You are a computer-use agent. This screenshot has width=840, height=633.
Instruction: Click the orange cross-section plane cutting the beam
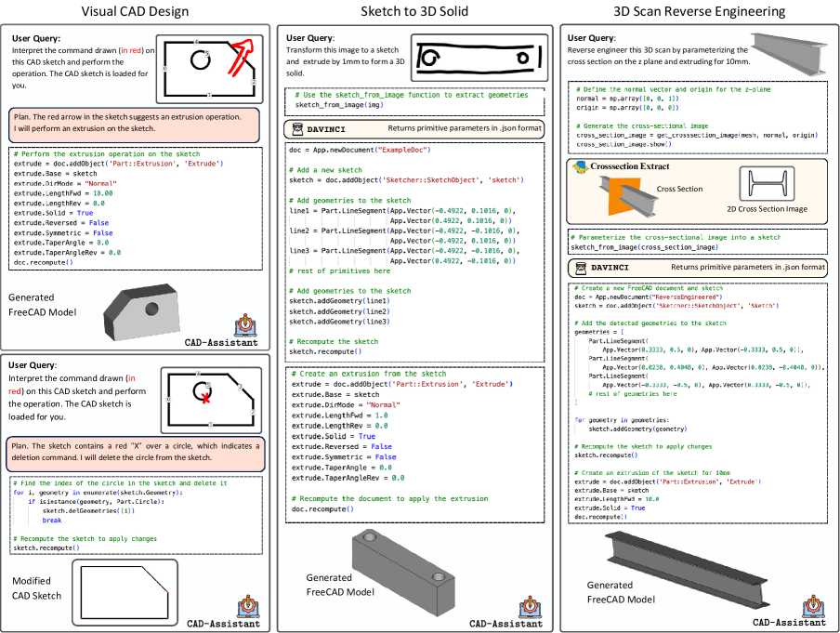coord(624,198)
